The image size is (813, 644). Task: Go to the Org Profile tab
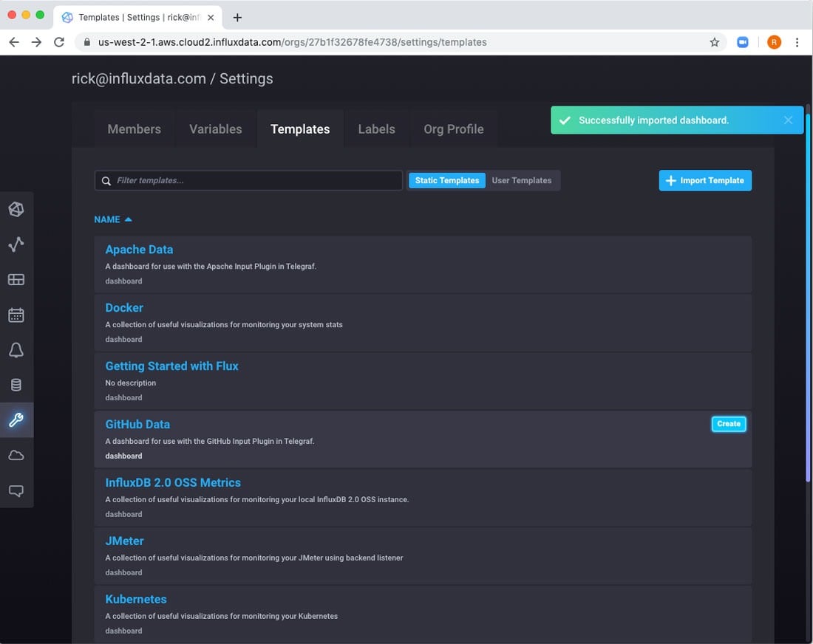(453, 129)
